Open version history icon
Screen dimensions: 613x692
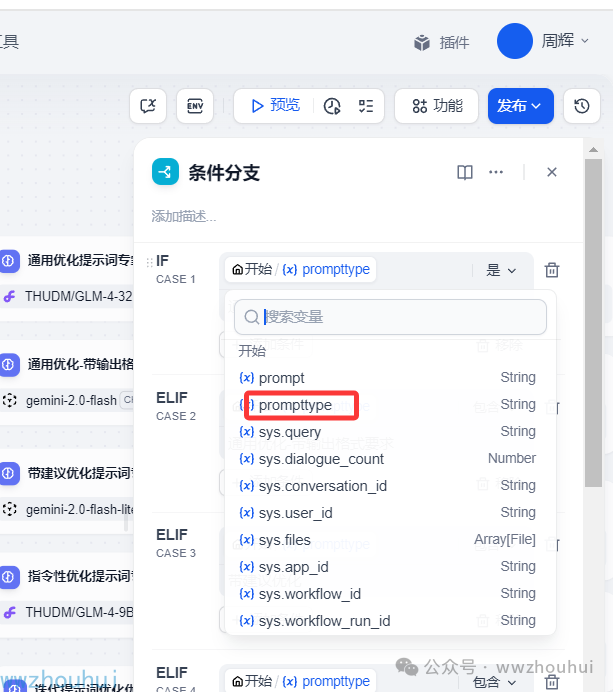(x=582, y=106)
